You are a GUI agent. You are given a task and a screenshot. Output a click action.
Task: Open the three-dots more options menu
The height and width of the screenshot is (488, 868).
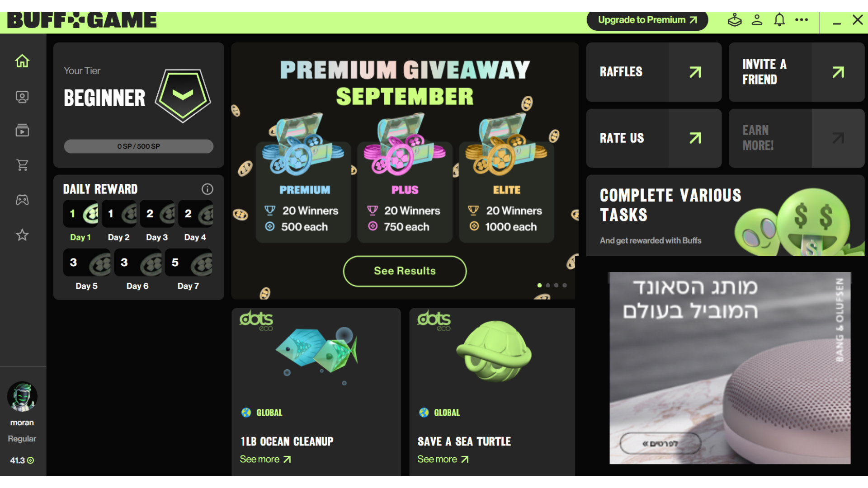pos(802,20)
